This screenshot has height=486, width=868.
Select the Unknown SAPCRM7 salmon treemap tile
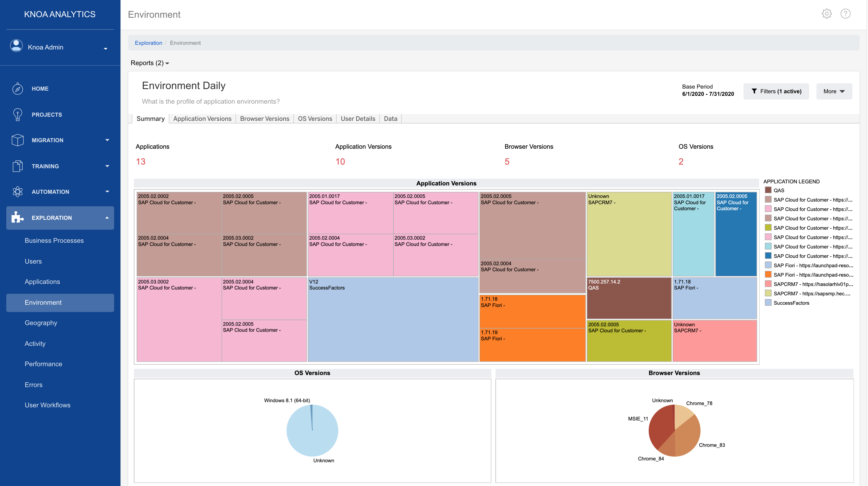[x=715, y=341]
